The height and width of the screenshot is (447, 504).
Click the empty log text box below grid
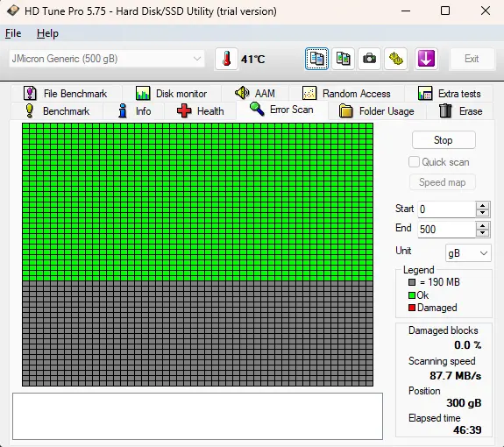198,416
